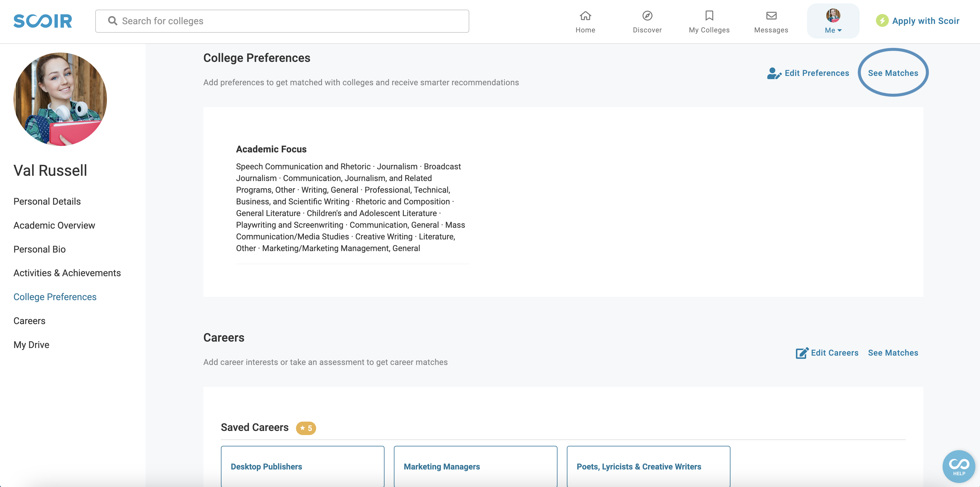Click the Messages label in navigation
980x487 pixels.
point(771,30)
